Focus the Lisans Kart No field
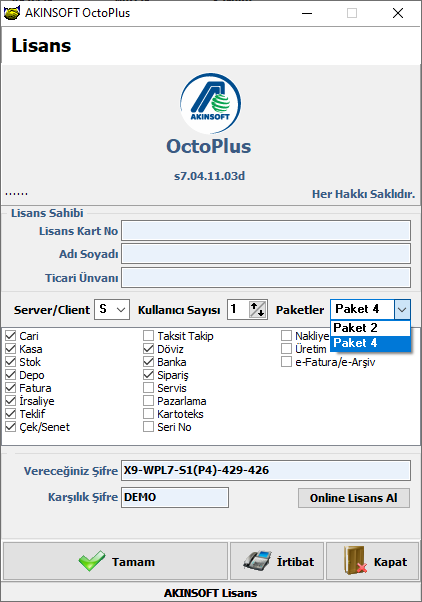Viewport: 422px width, 602px height. pos(266,231)
